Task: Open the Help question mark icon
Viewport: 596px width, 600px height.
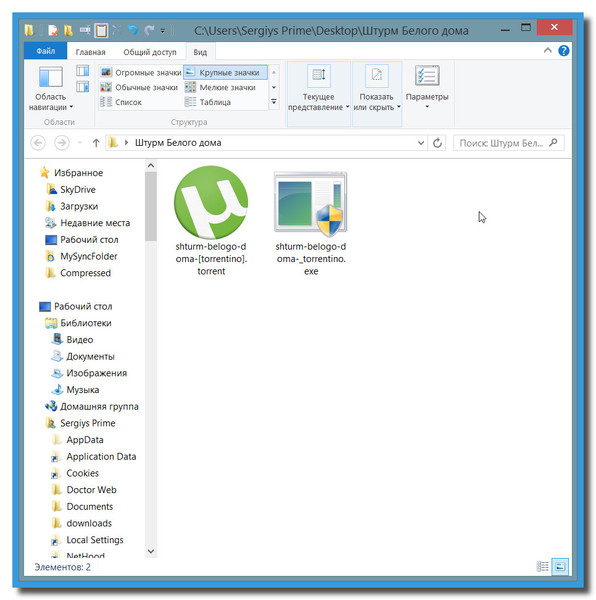Action: pos(563,51)
